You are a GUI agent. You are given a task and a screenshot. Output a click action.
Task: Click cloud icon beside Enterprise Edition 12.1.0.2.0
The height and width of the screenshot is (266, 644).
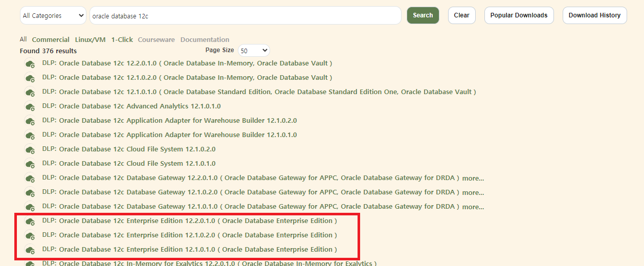pyautogui.click(x=30, y=236)
